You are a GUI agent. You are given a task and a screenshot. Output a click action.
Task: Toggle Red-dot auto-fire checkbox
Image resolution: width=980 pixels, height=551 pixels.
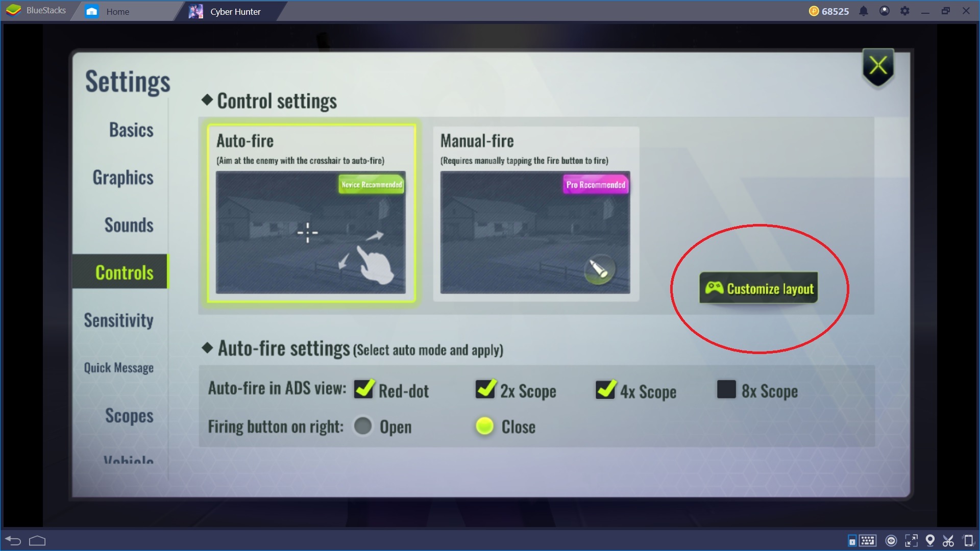pyautogui.click(x=363, y=391)
